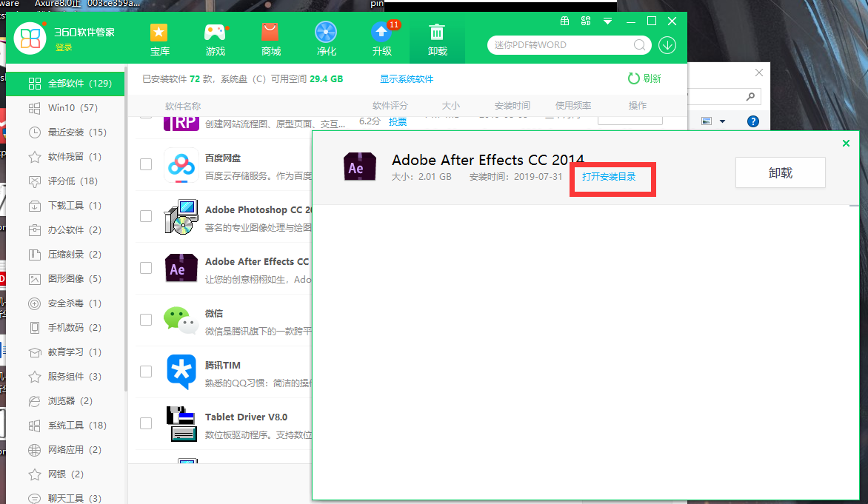Image resolution: width=868 pixels, height=504 pixels.
Task: Click 投票 vote link
Action: click(x=398, y=121)
